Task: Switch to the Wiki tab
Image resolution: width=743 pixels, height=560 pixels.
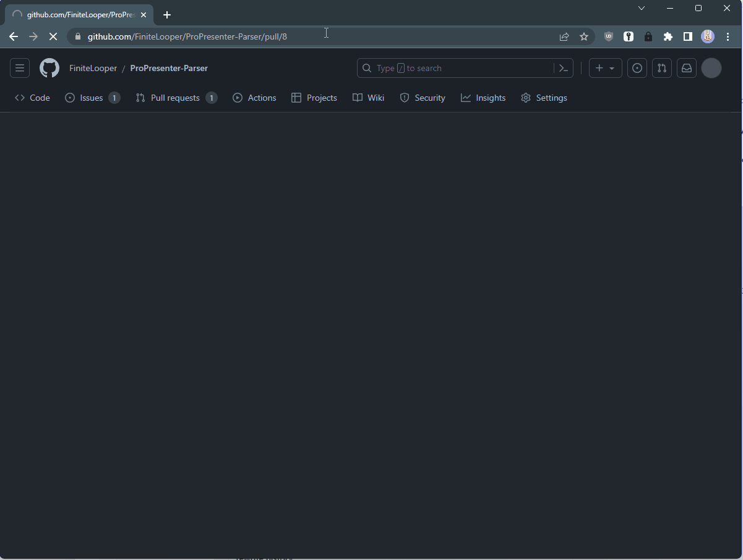Action: tap(369, 98)
